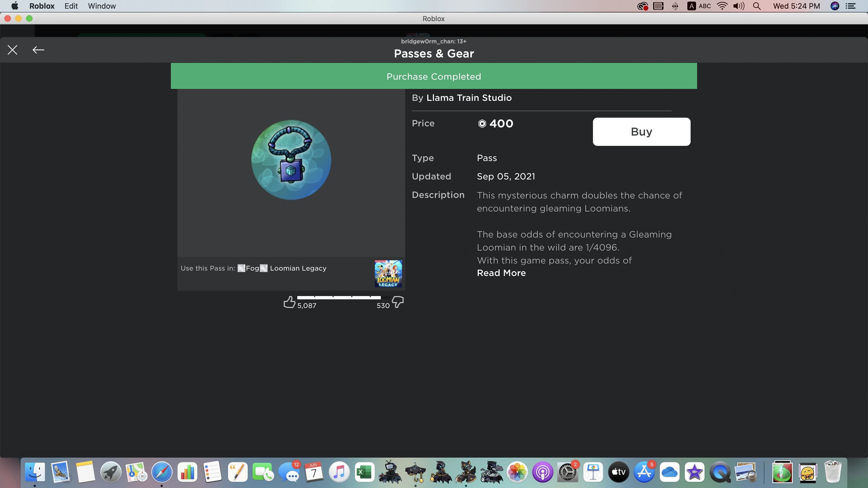Image resolution: width=868 pixels, height=488 pixels.
Task: Open the Edit menu
Action: [71, 6]
